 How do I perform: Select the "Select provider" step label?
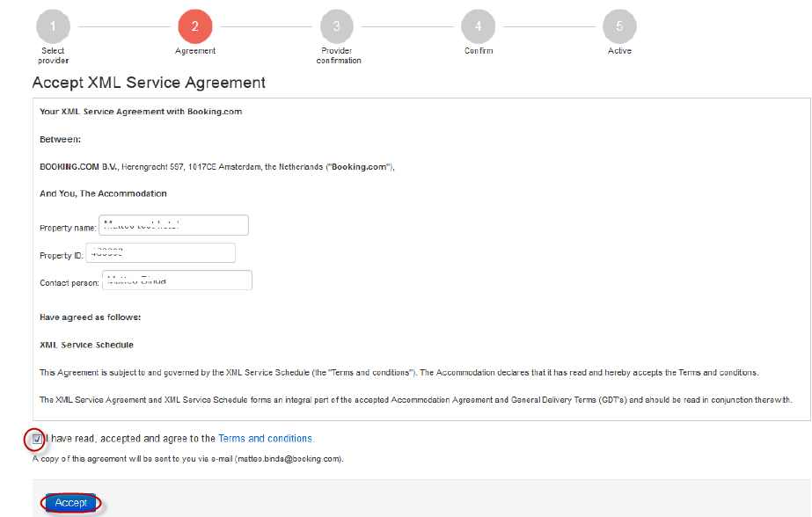tap(53, 55)
